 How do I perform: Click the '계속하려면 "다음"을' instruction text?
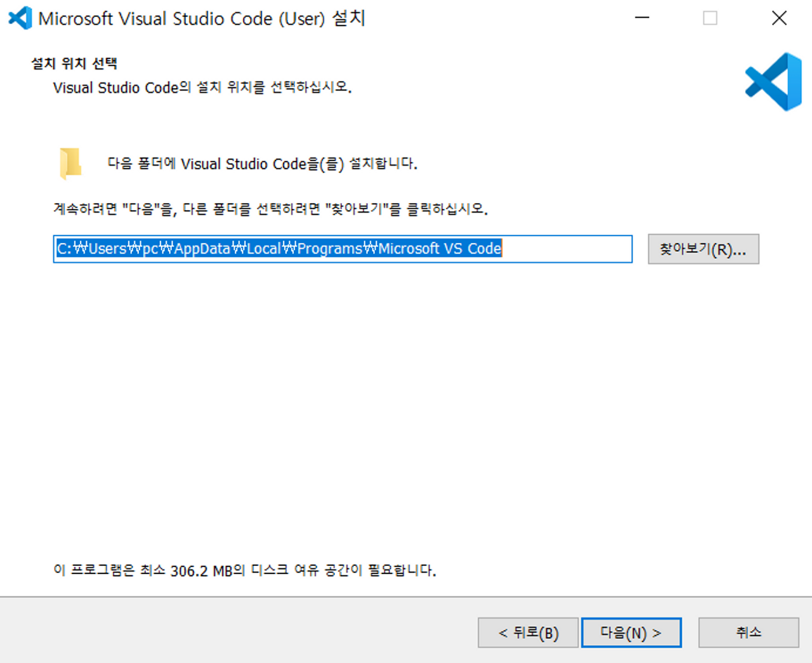point(271,209)
